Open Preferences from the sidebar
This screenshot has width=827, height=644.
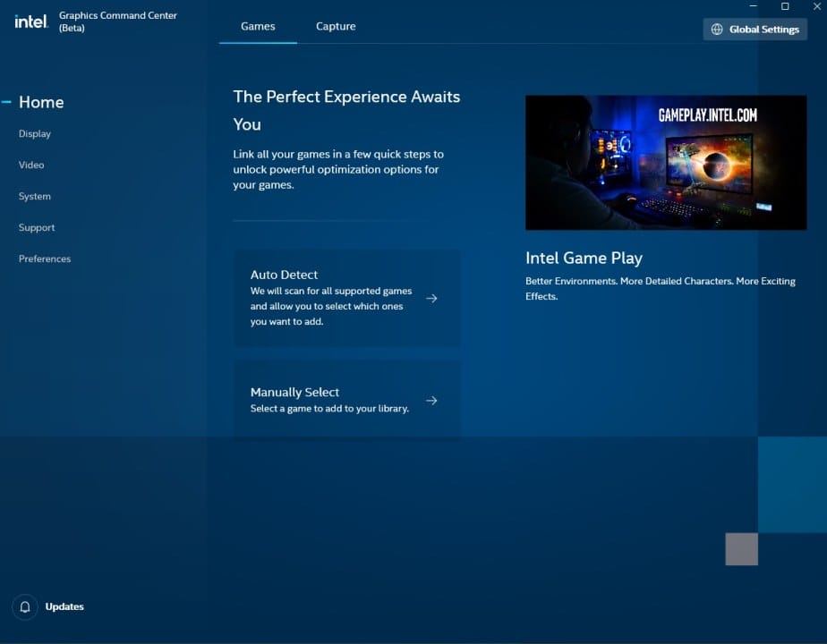click(44, 258)
